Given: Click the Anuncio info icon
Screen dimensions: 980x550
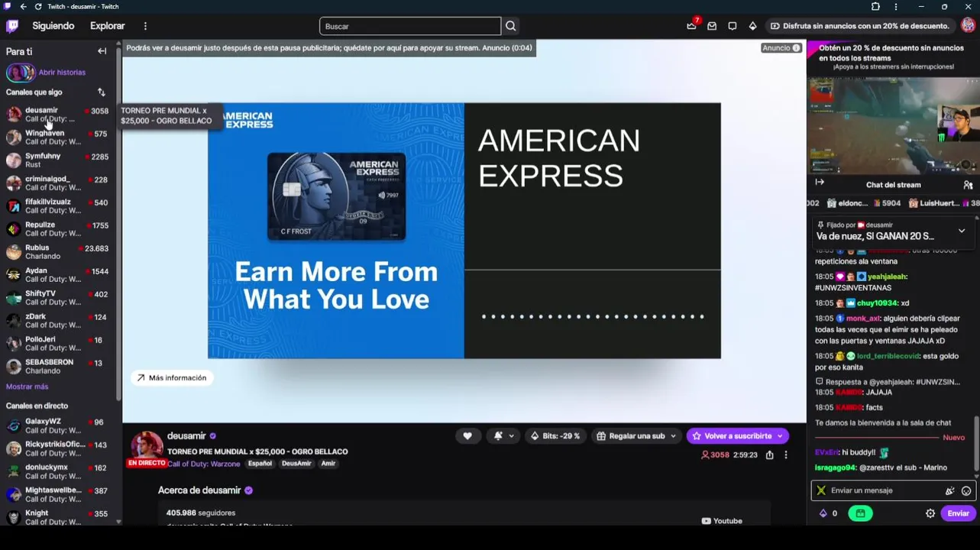Looking at the screenshot, I should [796, 48].
